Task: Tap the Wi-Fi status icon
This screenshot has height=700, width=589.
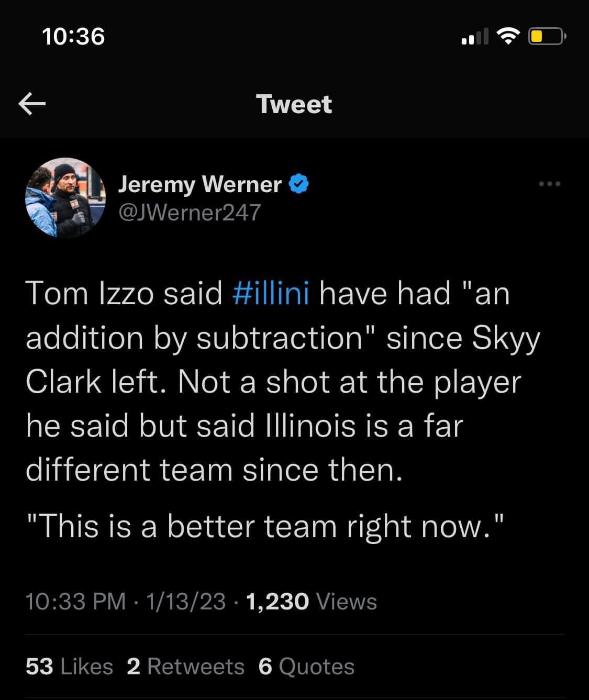Action: point(506,36)
